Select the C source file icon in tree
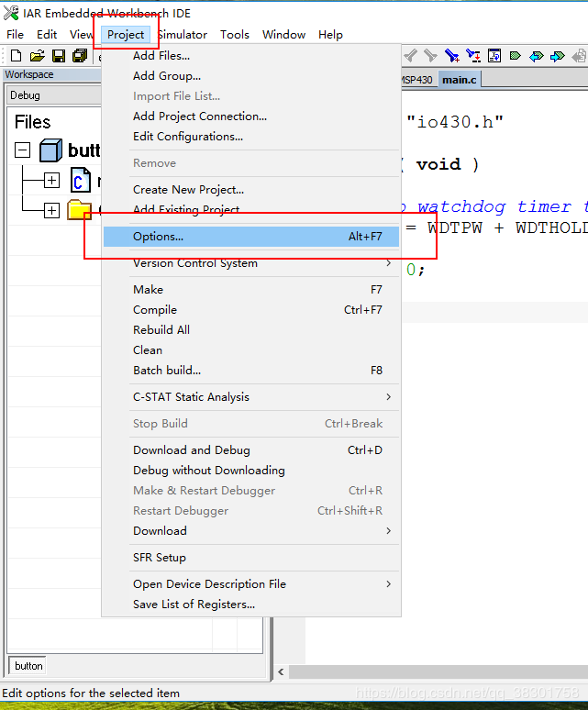Image resolution: width=588 pixels, height=710 pixels. pyautogui.click(x=80, y=180)
